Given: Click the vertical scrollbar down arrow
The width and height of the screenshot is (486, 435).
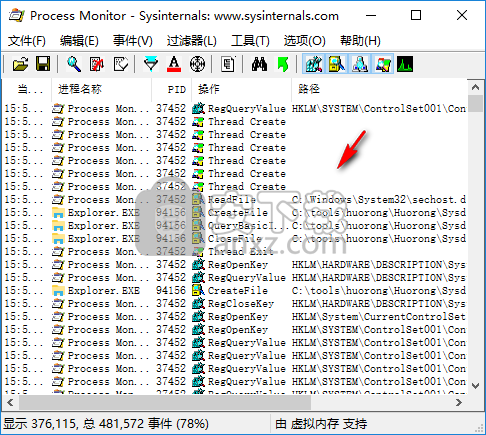Looking at the screenshot, I should (475, 386).
